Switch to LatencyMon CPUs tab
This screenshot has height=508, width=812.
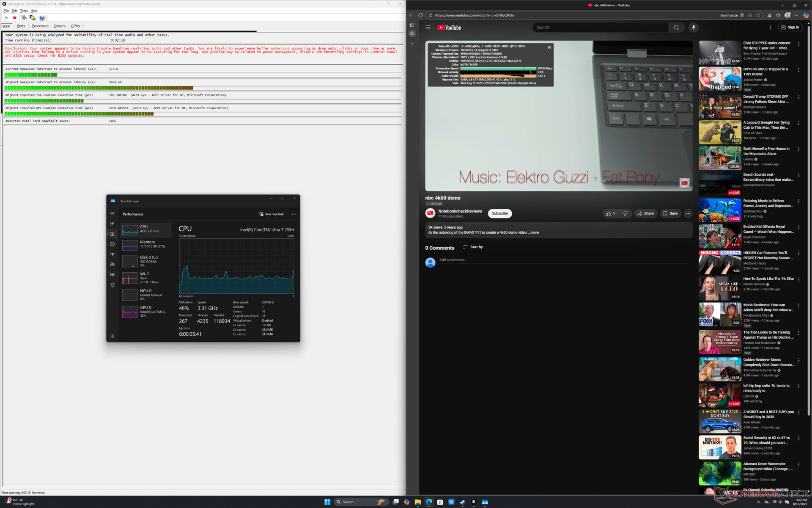click(x=75, y=26)
